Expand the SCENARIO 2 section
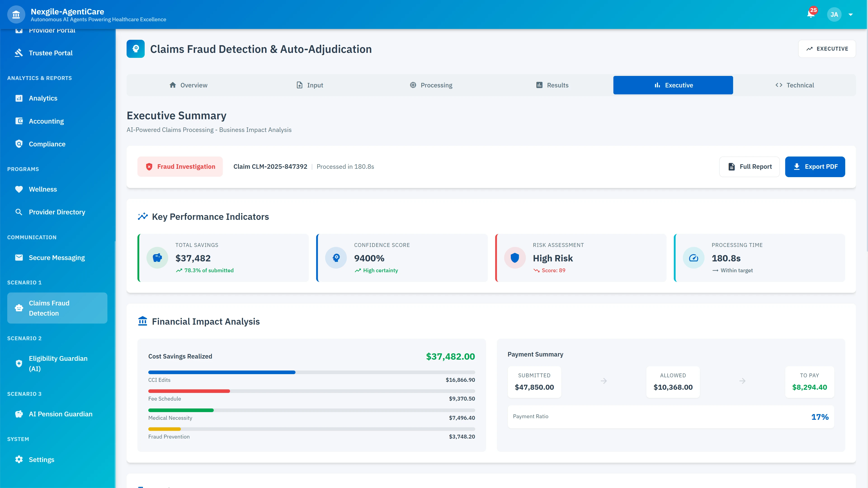Screen dimensions: 868x488 24,338
